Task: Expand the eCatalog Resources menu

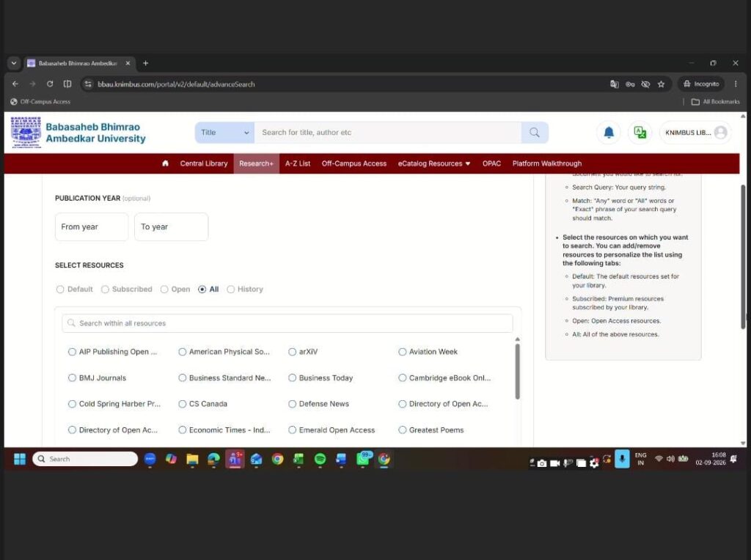Action: [434, 163]
